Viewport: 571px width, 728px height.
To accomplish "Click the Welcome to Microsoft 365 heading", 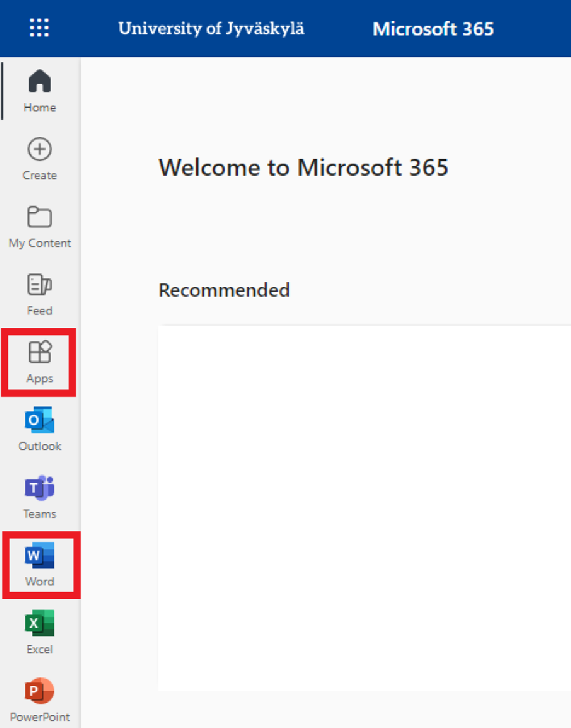I will tap(303, 168).
